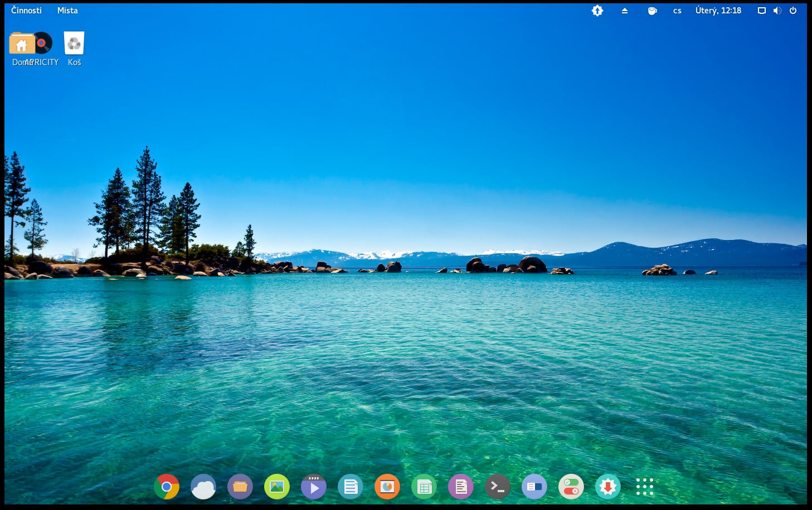Open the calendar via Úterý, 12:18 clock
Image resolution: width=812 pixels, height=510 pixels.
click(718, 10)
